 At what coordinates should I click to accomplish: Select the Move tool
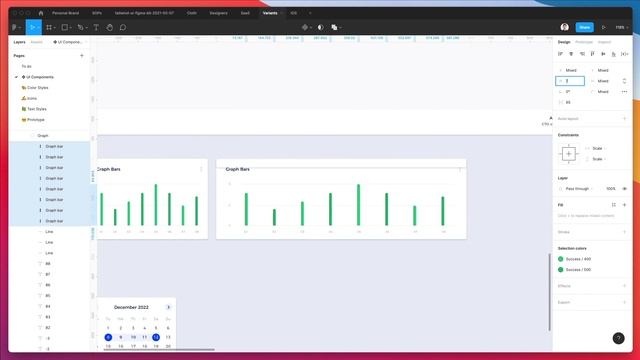(x=32, y=27)
